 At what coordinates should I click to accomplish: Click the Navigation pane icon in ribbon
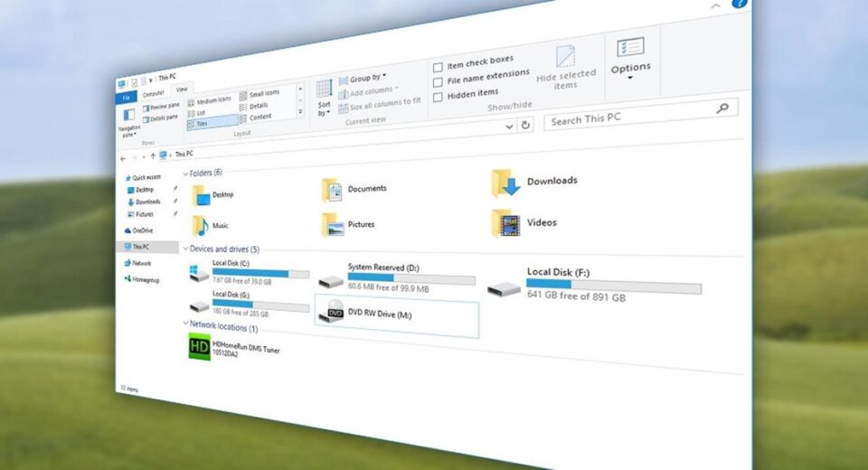click(x=129, y=115)
